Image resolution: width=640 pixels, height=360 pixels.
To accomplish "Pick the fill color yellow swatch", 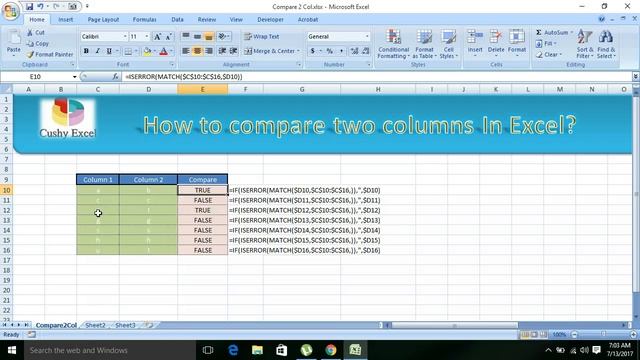I will coord(147,51).
